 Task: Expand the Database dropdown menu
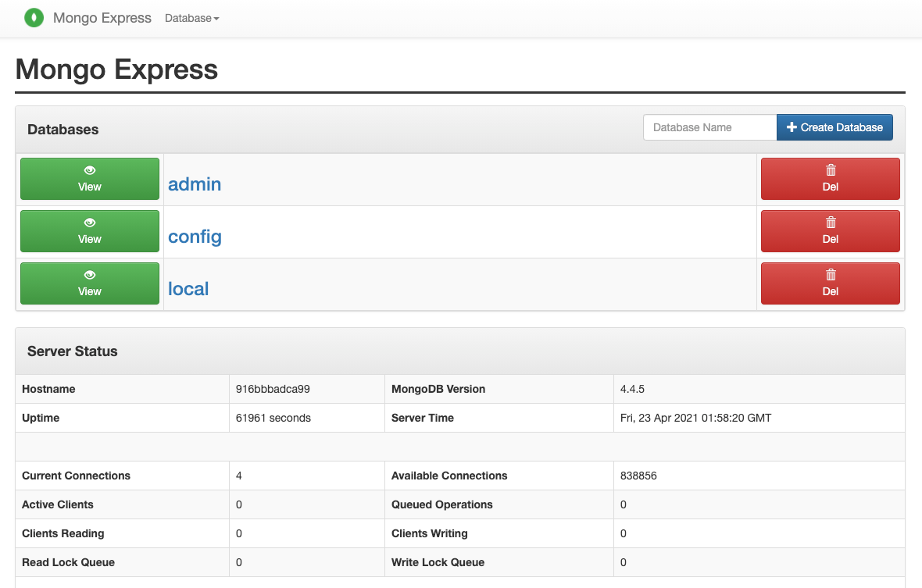(191, 18)
